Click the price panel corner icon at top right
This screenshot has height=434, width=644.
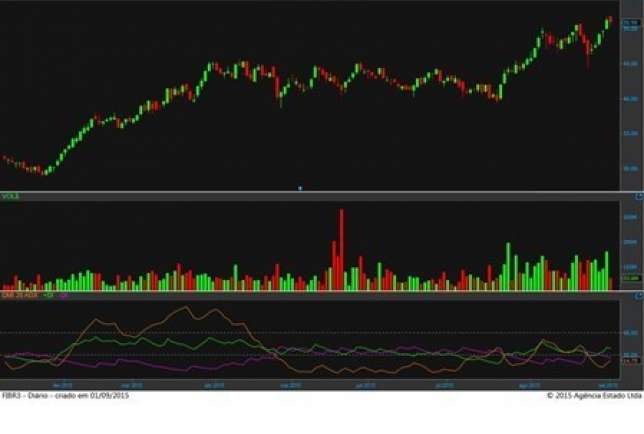[638, 4]
